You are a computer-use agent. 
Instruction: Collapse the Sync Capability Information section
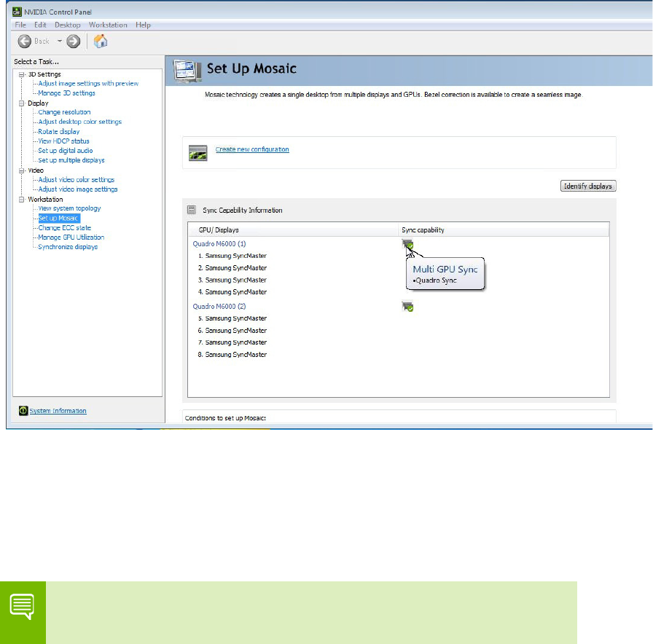coord(192,209)
